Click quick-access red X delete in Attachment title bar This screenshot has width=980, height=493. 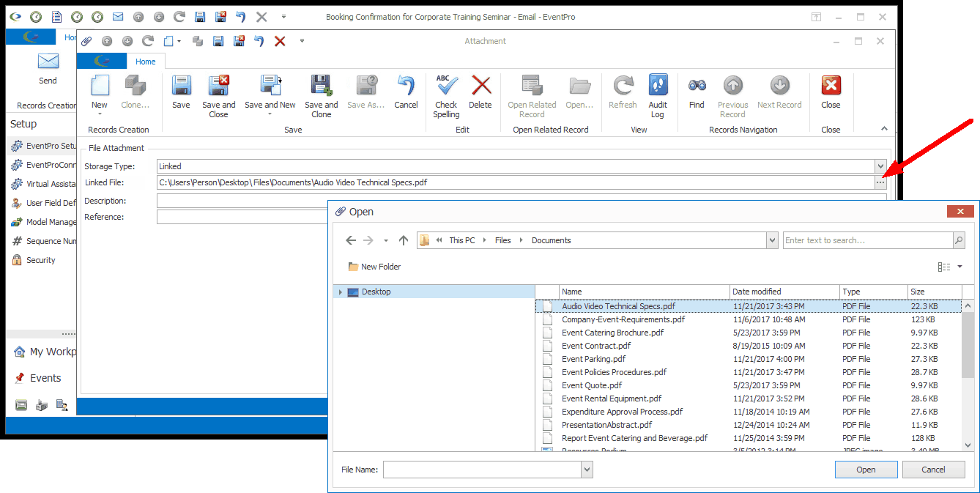tap(280, 41)
